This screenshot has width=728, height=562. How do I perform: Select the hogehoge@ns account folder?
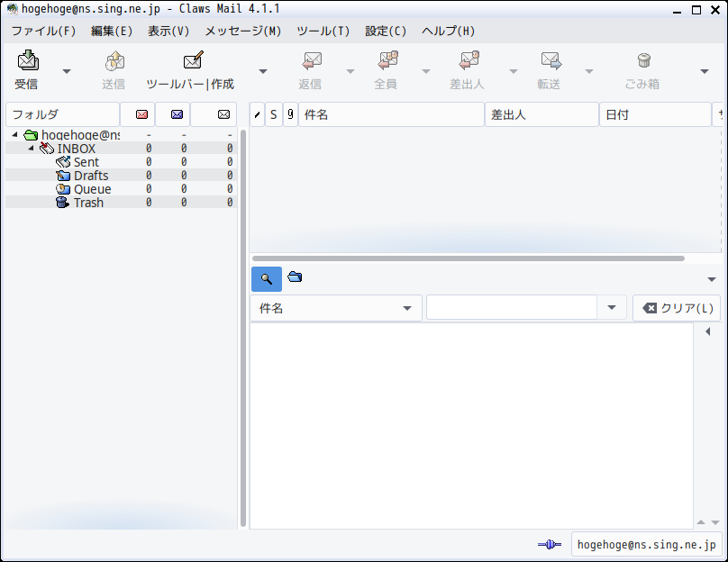coord(80,135)
